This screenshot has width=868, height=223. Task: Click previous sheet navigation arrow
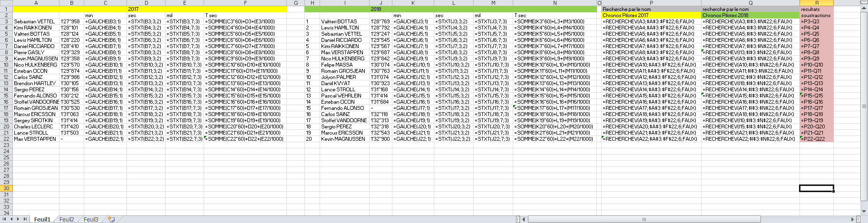tap(11, 219)
